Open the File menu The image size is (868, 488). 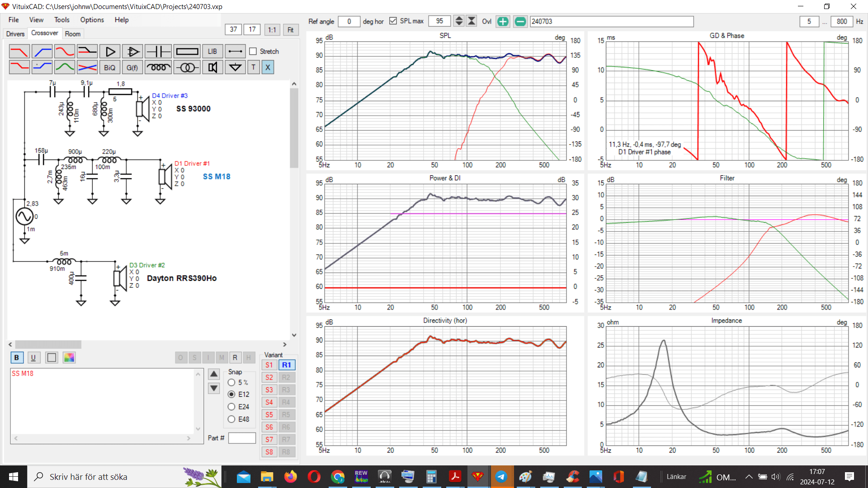(x=14, y=20)
